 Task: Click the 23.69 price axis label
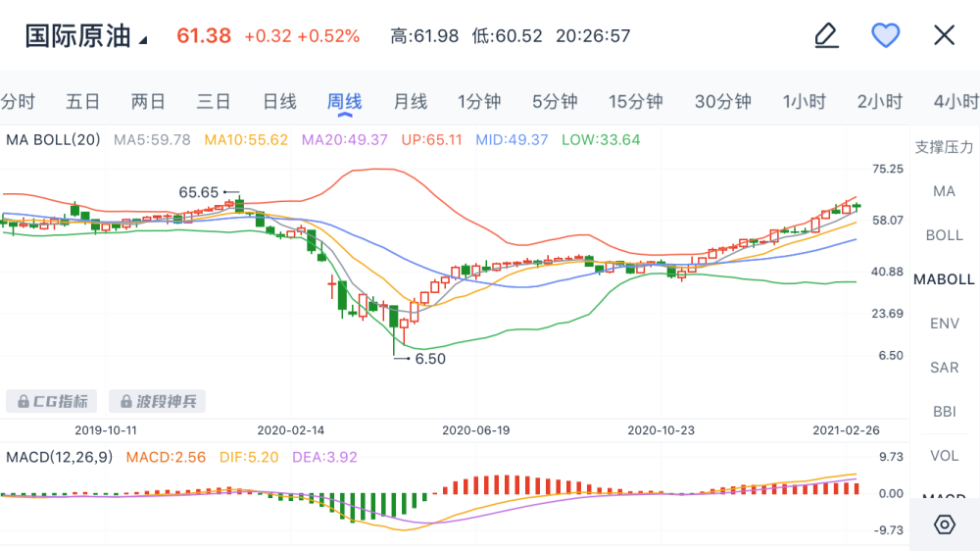click(888, 314)
